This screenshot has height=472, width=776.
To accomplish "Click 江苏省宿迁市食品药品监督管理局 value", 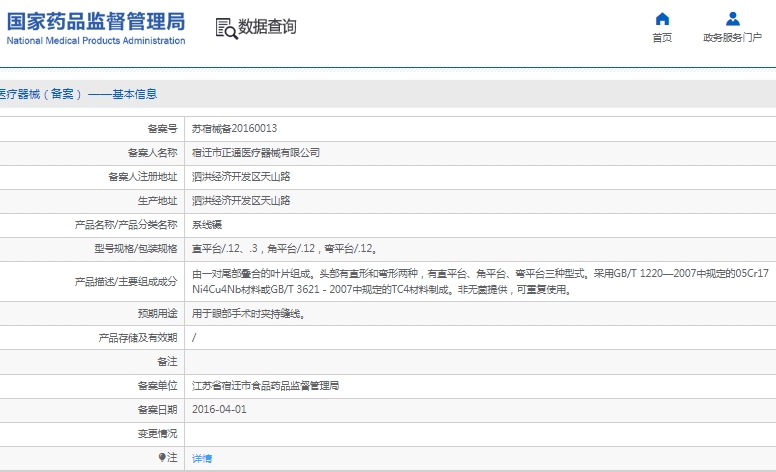I will [x=265, y=386].
